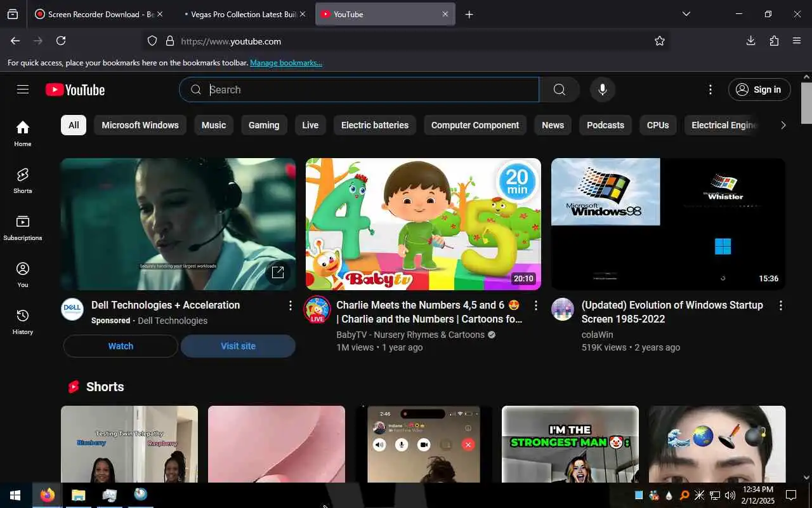Open File Explorer from the taskbar

tap(78, 495)
